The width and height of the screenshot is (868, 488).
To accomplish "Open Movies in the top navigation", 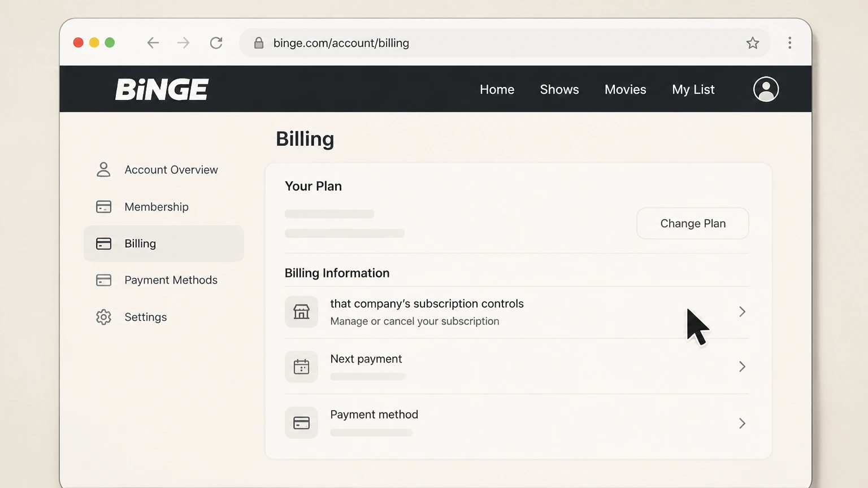I will [625, 89].
